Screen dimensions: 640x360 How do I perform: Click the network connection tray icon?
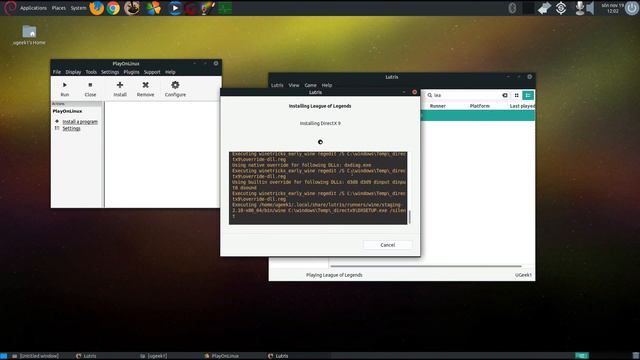click(544, 8)
